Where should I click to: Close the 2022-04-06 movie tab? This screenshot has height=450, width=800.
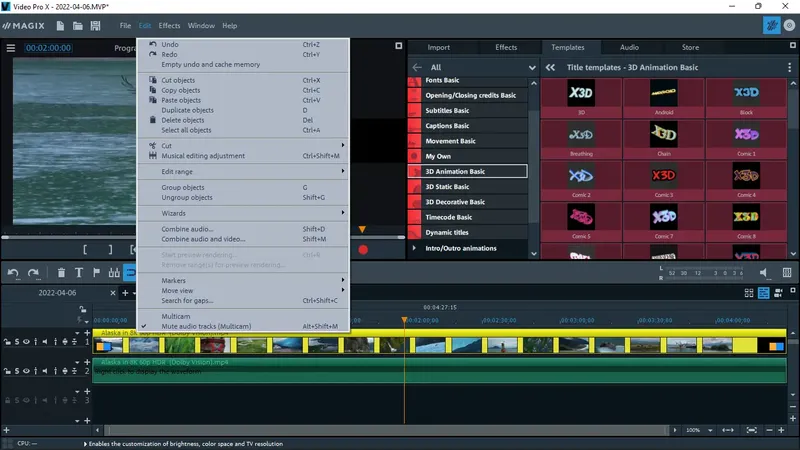pos(113,293)
